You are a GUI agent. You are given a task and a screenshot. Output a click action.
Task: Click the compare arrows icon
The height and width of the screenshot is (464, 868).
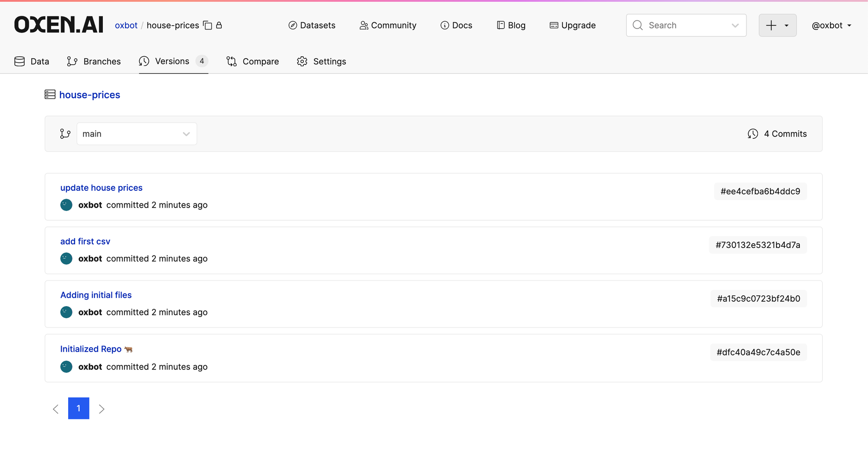coord(232,62)
